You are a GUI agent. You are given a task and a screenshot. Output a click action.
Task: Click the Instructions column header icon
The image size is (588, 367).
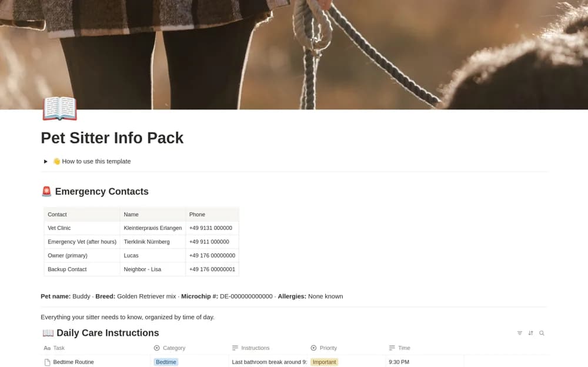[x=235, y=348]
